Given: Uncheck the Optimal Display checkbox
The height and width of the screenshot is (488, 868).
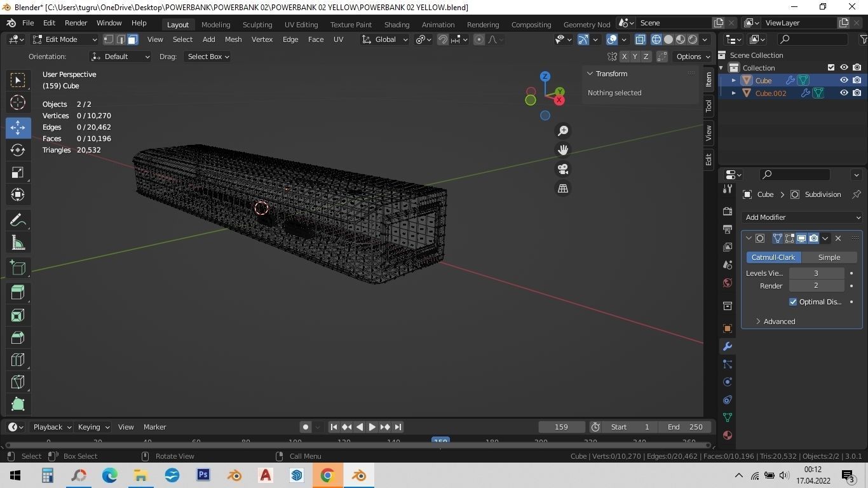Looking at the screenshot, I should pyautogui.click(x=793, y=302).
